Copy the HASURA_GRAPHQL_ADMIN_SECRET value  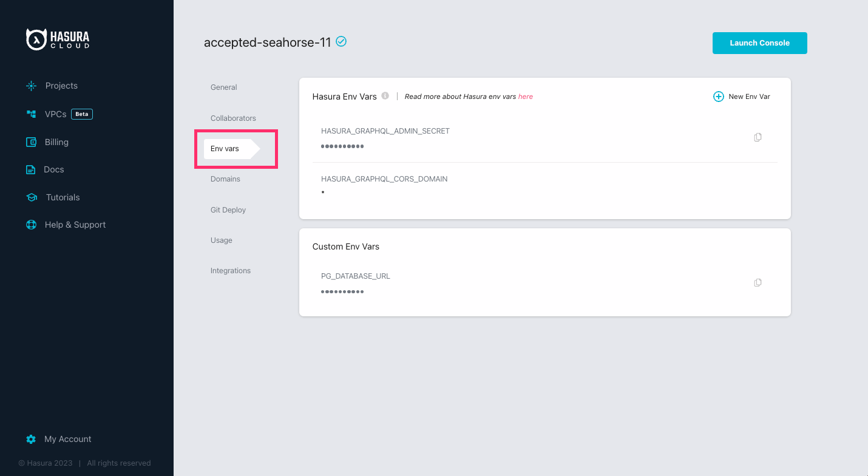tap(757, 137)
